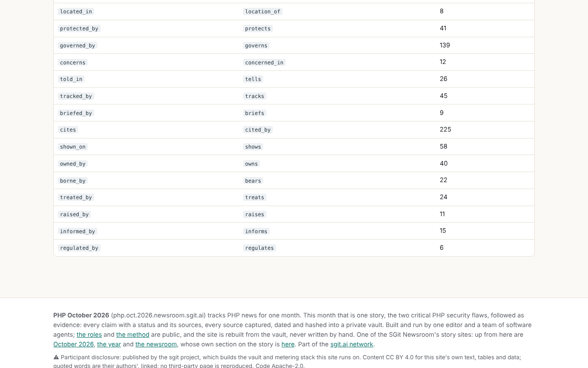This screenshot has height=368, width=588.
Task: Select the count 139
Action: (445, 45)
